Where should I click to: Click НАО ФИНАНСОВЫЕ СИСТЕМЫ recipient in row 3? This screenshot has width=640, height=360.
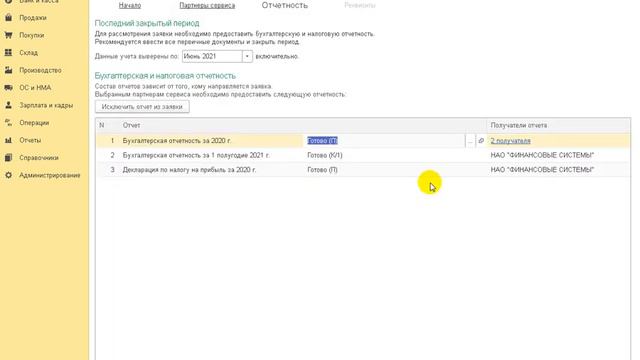click(542, 170)
